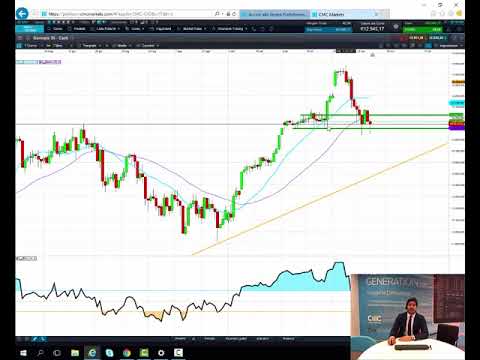Open the fifth bottom panel tab
Viewport: 480px width, 360px height.
click(x=289, y=339)
